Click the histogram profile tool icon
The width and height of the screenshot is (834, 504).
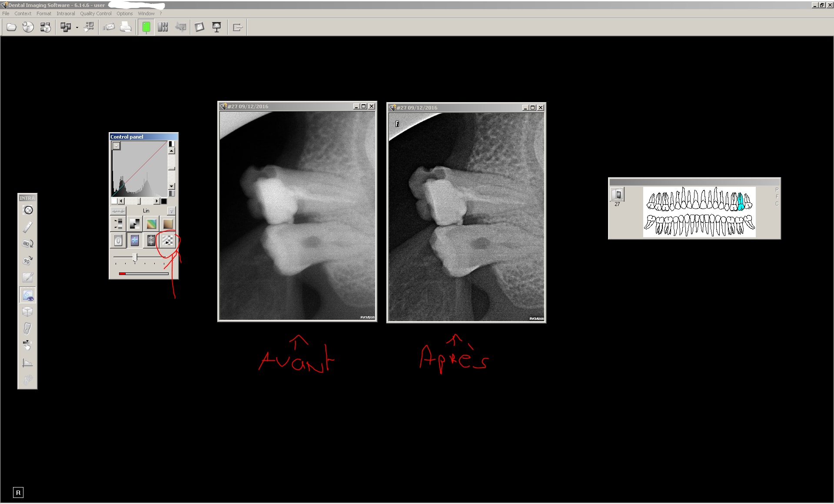[27, 363]
